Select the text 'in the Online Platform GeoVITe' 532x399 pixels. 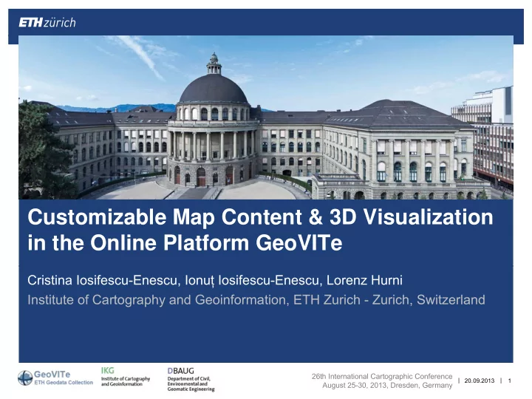pyautogui.click(x=185, y=243)
